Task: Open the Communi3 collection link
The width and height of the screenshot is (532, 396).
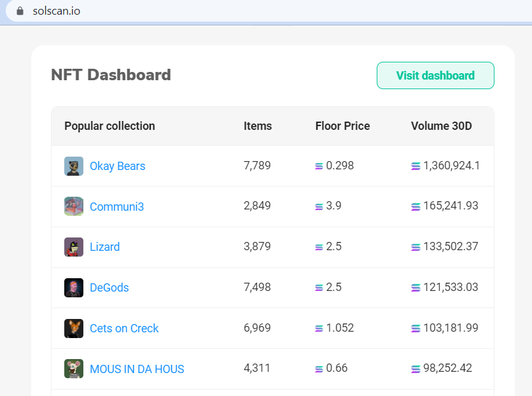Action: 116,206
